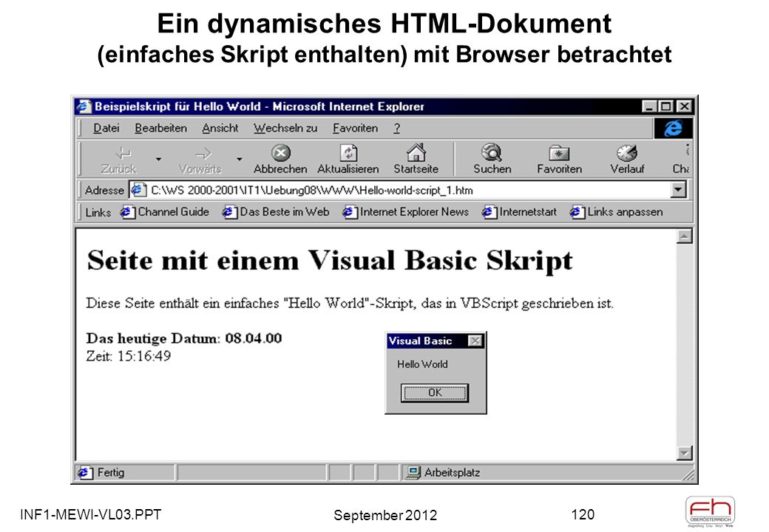Click the slide page number '120'

583,514
